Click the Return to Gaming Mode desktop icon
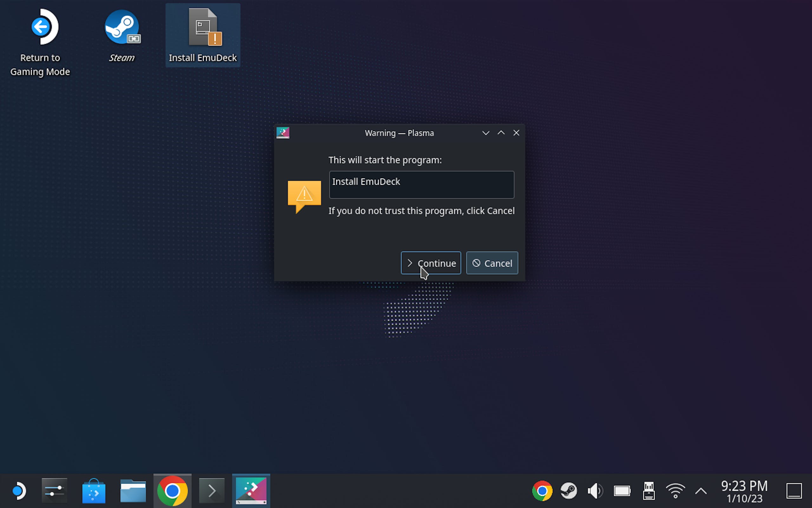Viewport: 812px width, 508px height. (x=40, y=43)
